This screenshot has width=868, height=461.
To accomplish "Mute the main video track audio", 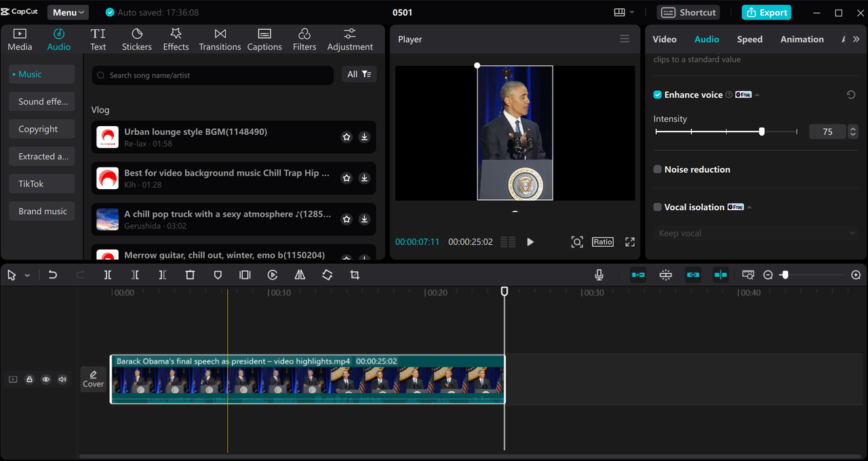I will click(x=62, y=380).
